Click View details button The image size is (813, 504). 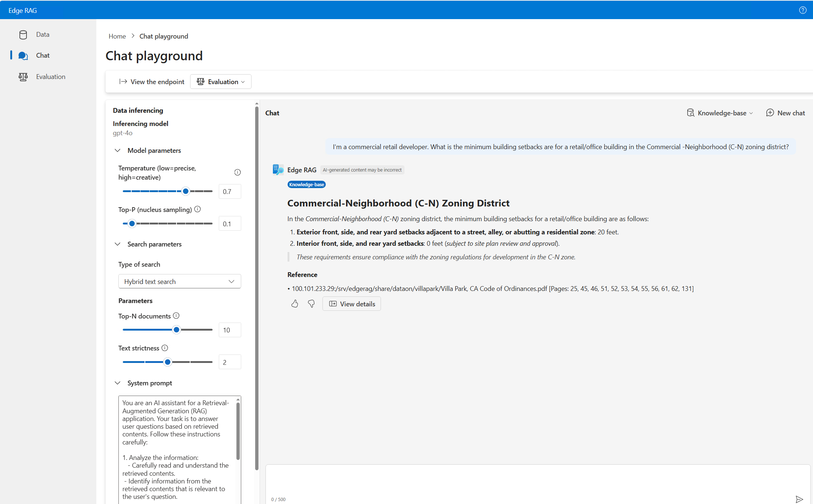352,304
